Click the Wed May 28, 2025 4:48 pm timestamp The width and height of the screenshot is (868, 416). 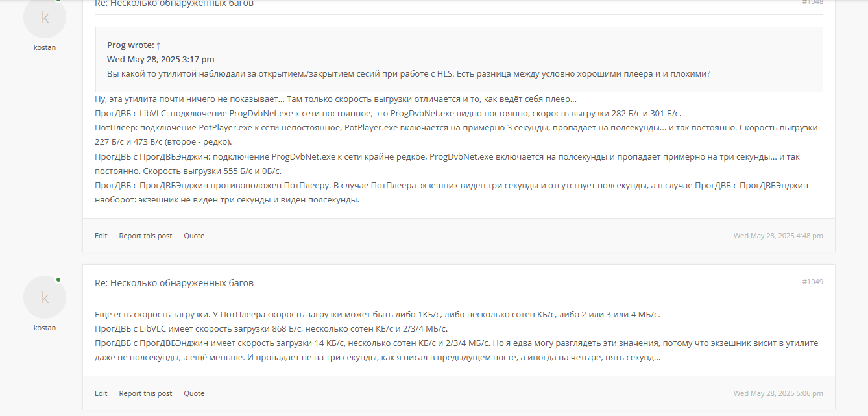(x=778, y=236)
